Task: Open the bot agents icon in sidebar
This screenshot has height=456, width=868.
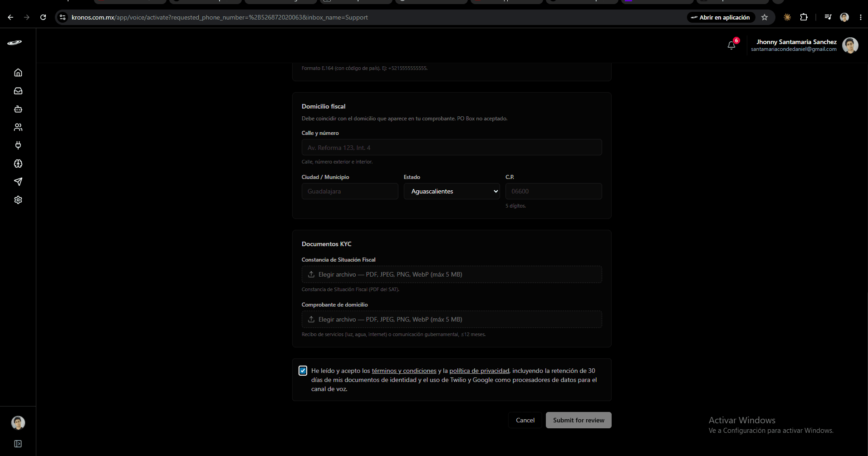Action: [18, 109]
